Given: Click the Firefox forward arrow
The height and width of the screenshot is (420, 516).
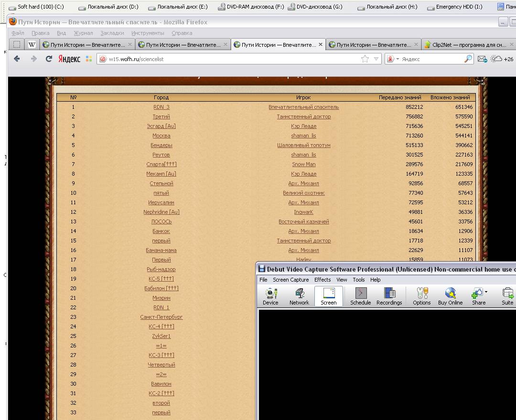Looking at the screenshot, I should click(x=33, y=59).
